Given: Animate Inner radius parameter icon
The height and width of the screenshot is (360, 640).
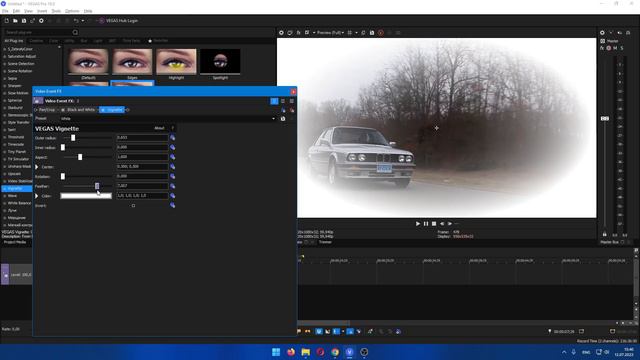Looking at the screenshot, I should click(173, 147).
